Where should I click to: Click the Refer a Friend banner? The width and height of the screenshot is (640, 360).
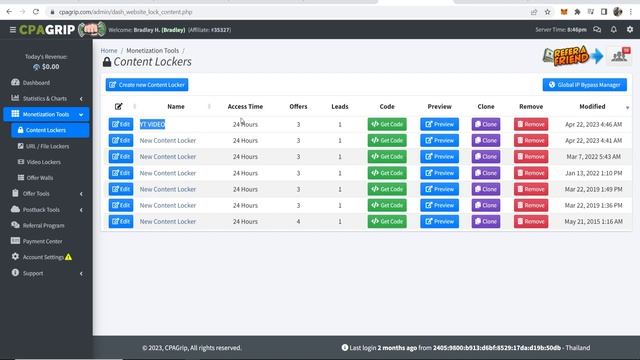[x=573, y=56]
